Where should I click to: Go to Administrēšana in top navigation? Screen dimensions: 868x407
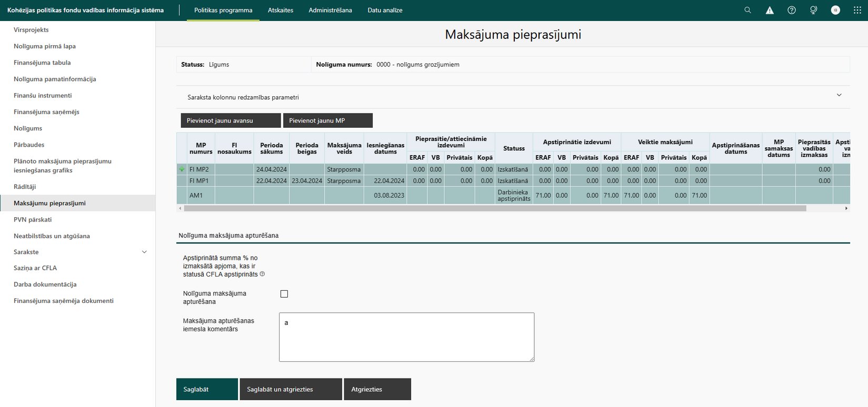click(330, 10)
